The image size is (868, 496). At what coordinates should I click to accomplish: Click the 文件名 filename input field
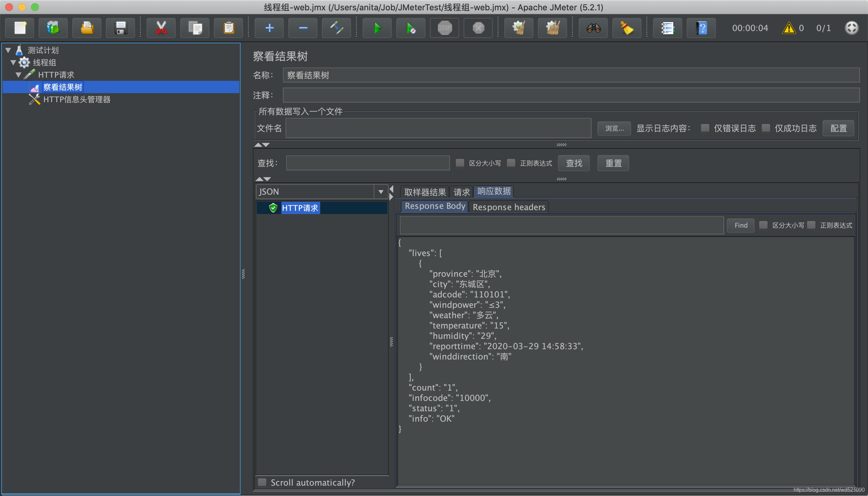point(438,128)
